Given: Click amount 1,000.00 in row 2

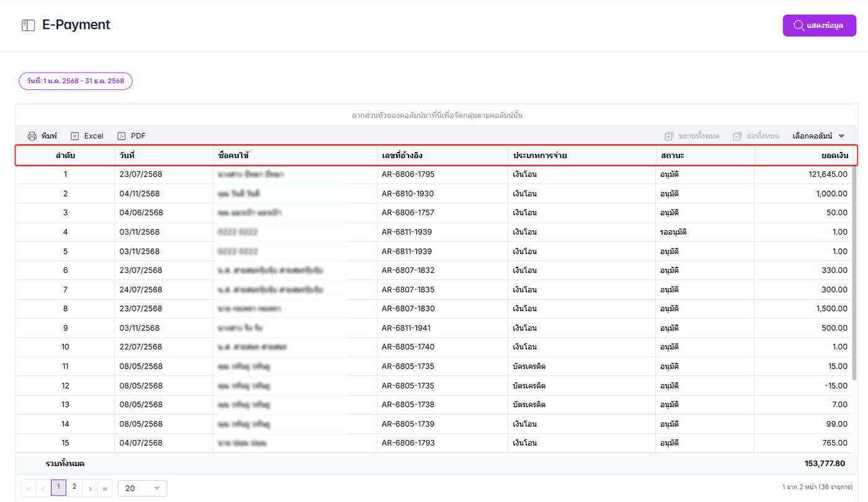Looking at the screenshot, I should [831, 194].
